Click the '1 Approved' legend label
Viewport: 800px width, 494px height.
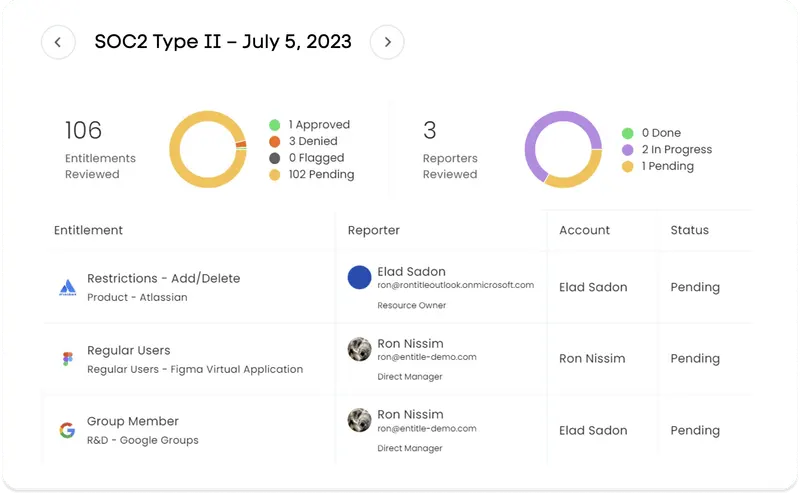(319, 125)
